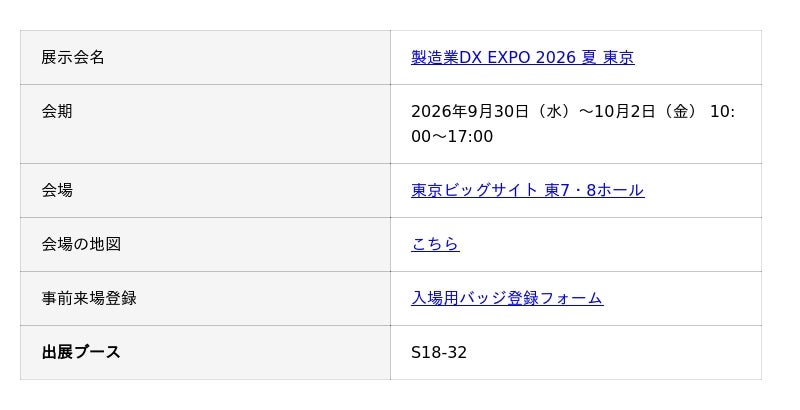800x410 pixels.
Task: Click the 会期 label cell
Action: (x=206, y=124)
